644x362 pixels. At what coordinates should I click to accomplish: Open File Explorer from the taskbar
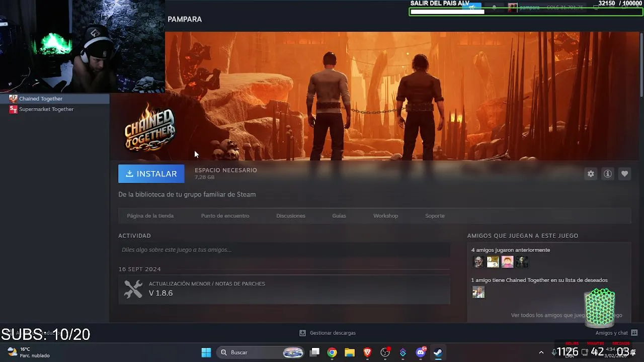pyautogui.click(x=350, y=352)
